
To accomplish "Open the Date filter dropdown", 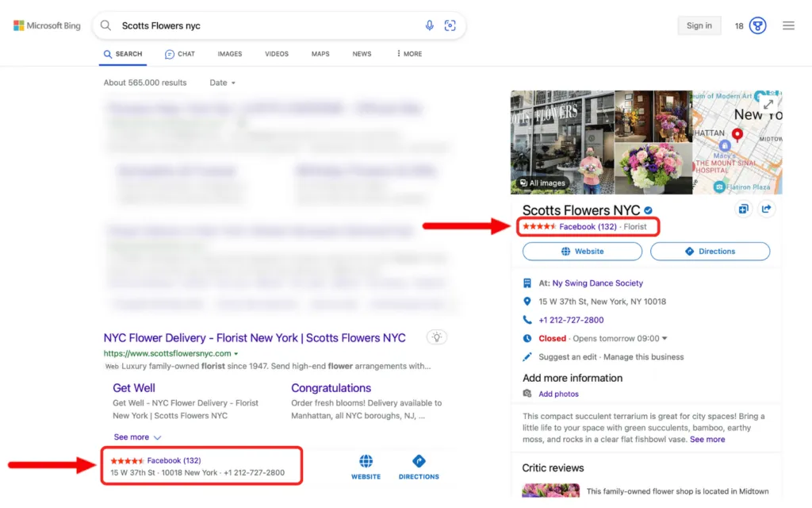I will (x=222, y=83).
